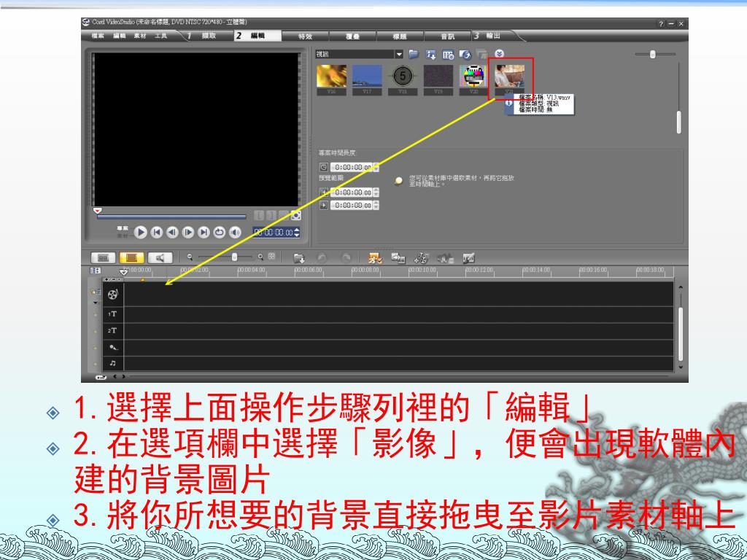Click the project duration timecode field
This screenshot has height=560, width=747.
pyautogui.click(x=353, y=167)
